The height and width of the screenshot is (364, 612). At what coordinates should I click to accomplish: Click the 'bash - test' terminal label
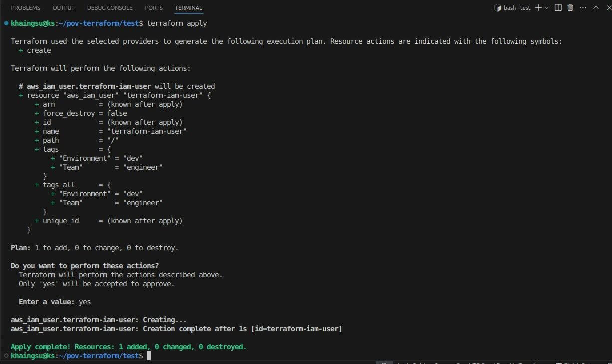point(517,8)
